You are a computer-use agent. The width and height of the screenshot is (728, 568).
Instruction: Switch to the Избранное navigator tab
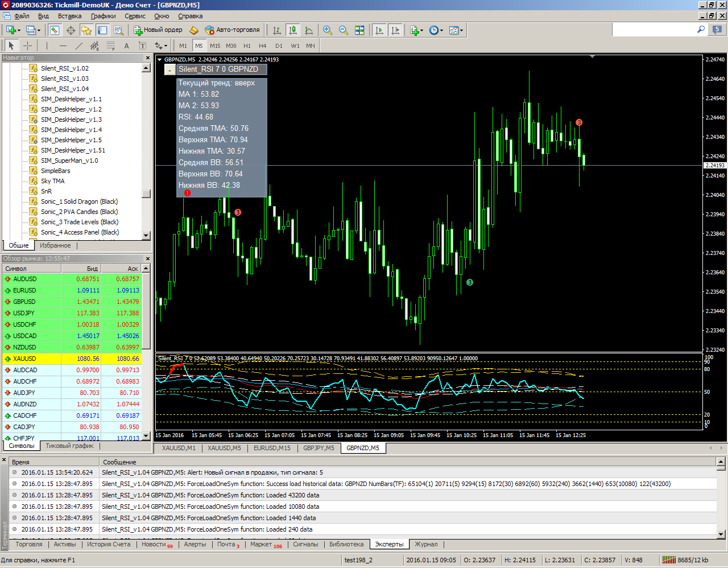pos(55,245)
